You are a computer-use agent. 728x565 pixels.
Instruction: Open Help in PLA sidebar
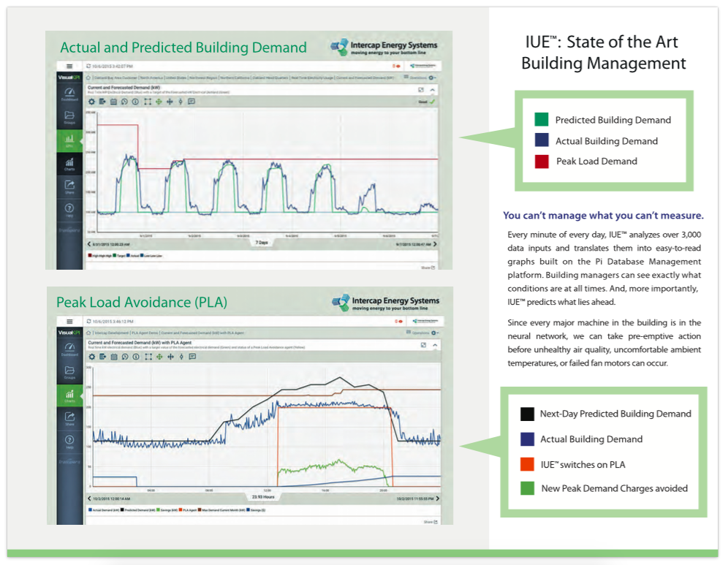click(x=69, y=442)
